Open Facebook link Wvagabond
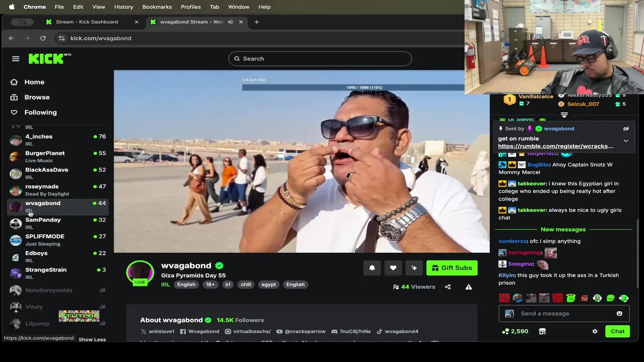 click(x=200, y=331)
